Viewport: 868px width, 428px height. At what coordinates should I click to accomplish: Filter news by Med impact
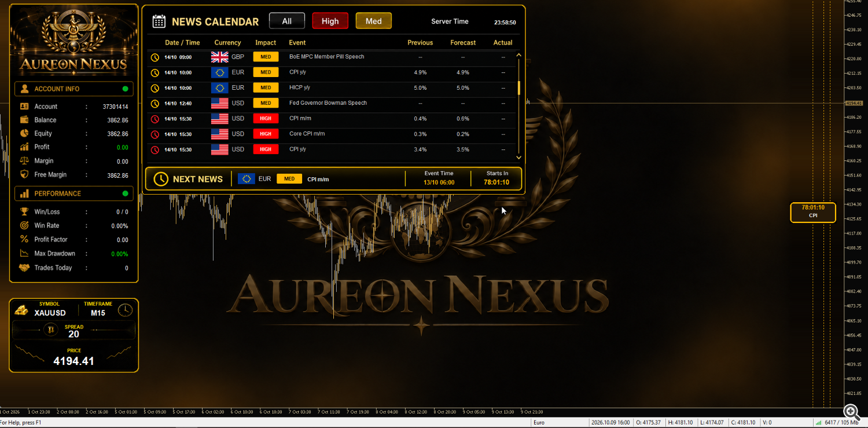point(374,21)
